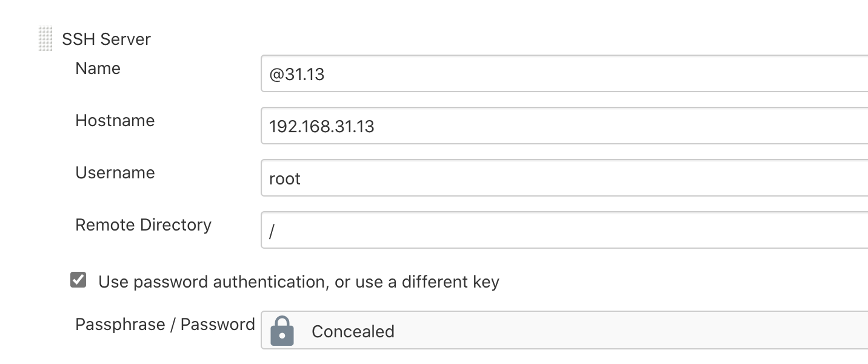Enable the different key authentication checkbox

(78, 280)
